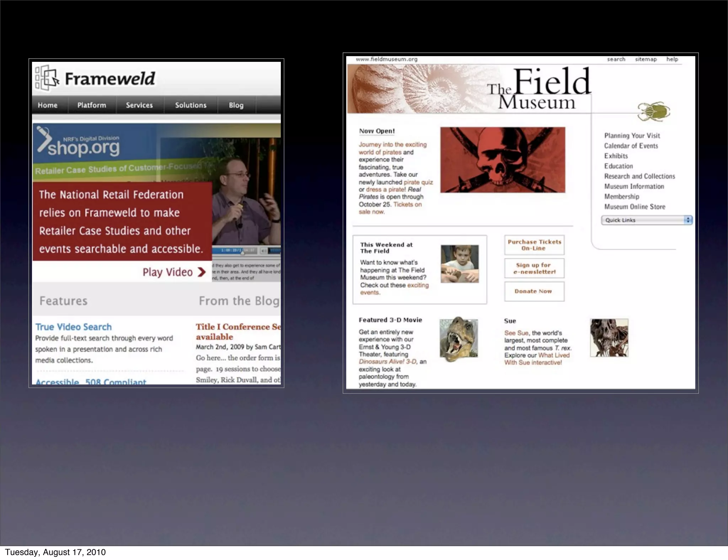Viewport: 728px width, 560px height.
Task: Click the video progress bar in the Frameweld player
Action: point(234,251)
